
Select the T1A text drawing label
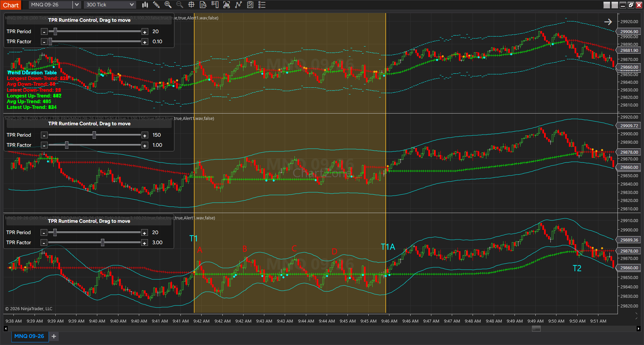388,247
